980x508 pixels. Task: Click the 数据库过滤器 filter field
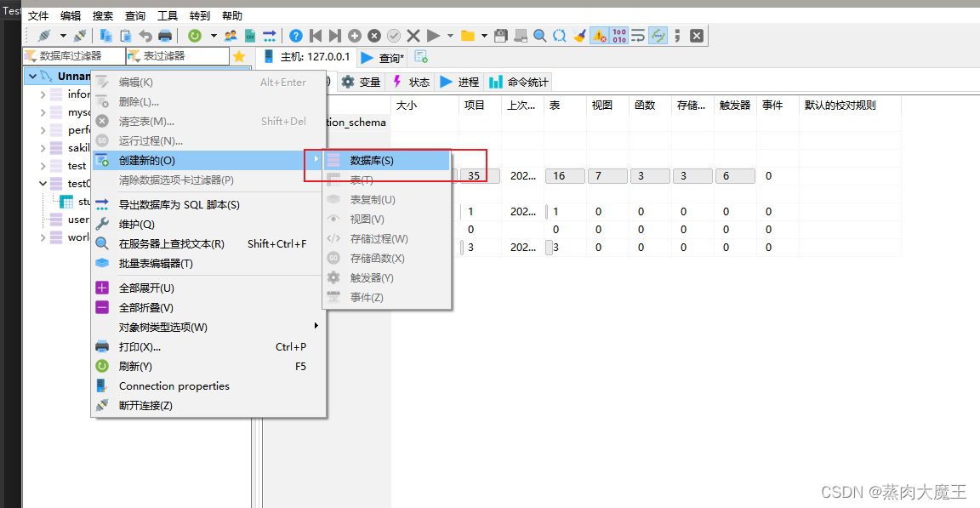(74, 56)
